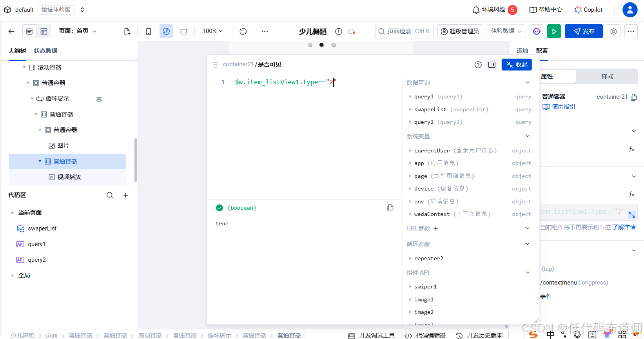Image resolution: width=644 pixels, height=339 pixels.
Task: Open 开发调试工具 in the bottom bar
Action: [372, 335]
